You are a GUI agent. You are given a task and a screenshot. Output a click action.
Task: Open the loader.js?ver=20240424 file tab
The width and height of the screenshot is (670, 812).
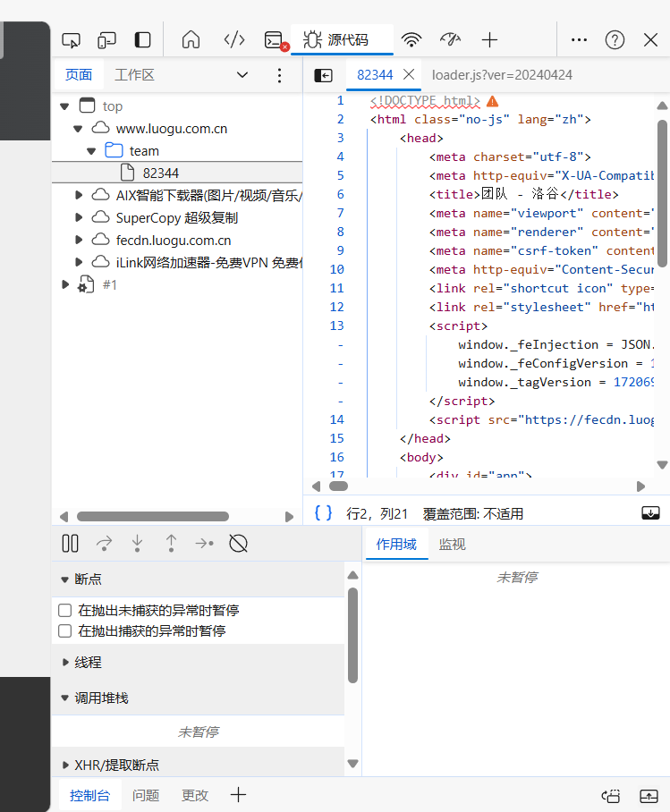coord(502,75)
